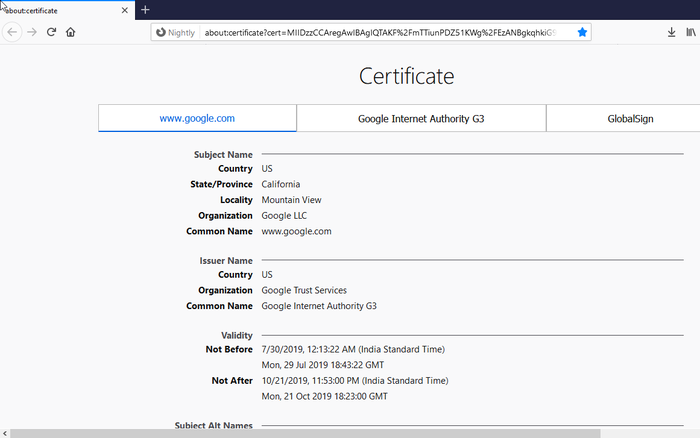The width and height of the screenshot is (700, 438).
Task: Click the Nightly identity icon in address bar
Action: pos(175,32)
